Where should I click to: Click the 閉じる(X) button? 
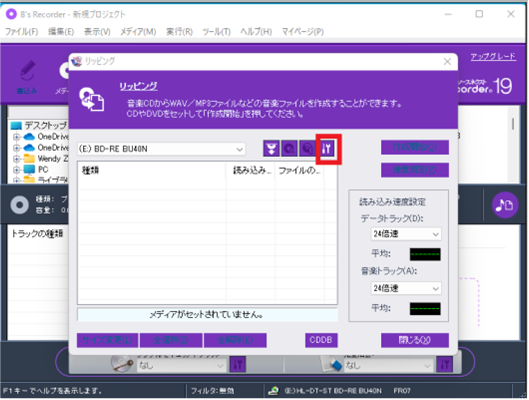click(415, 340)
